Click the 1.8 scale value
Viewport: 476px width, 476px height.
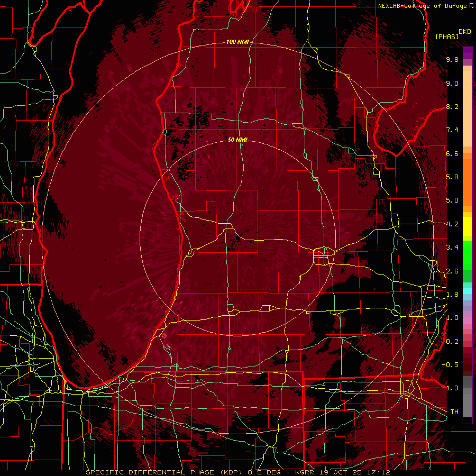[x=452, y=295]
